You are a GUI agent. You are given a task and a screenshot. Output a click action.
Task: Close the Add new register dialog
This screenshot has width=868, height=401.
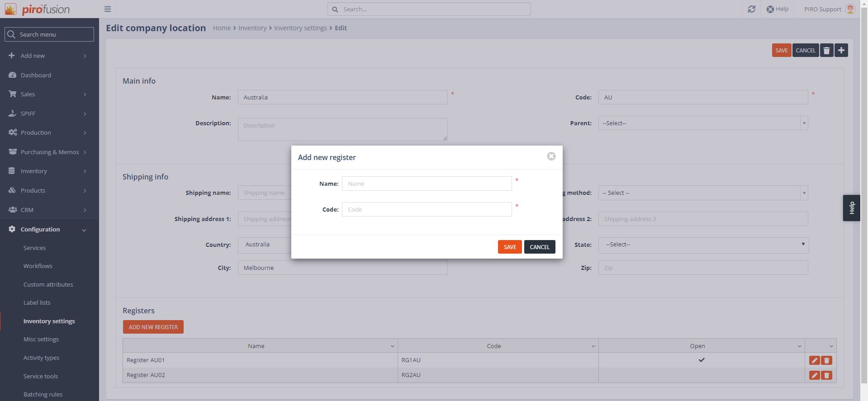[x=551, y=156]
